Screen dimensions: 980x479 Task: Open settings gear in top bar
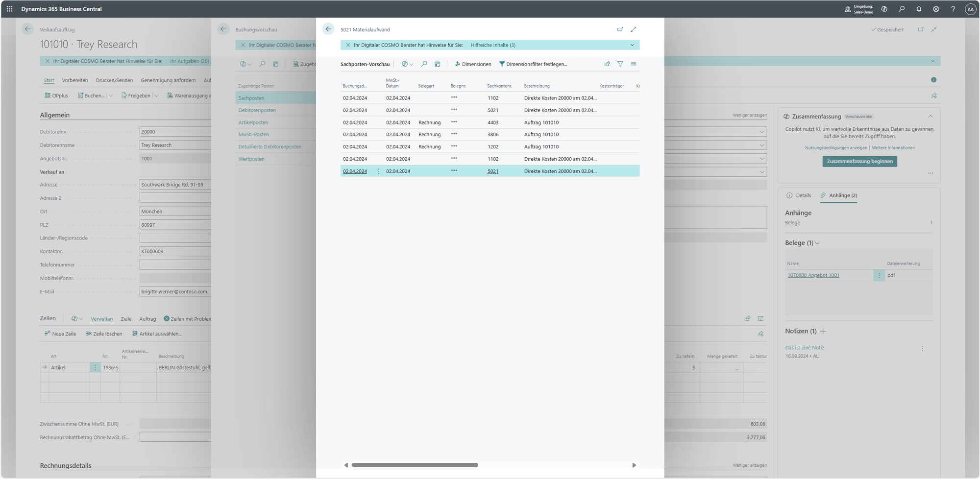(936, 9)
